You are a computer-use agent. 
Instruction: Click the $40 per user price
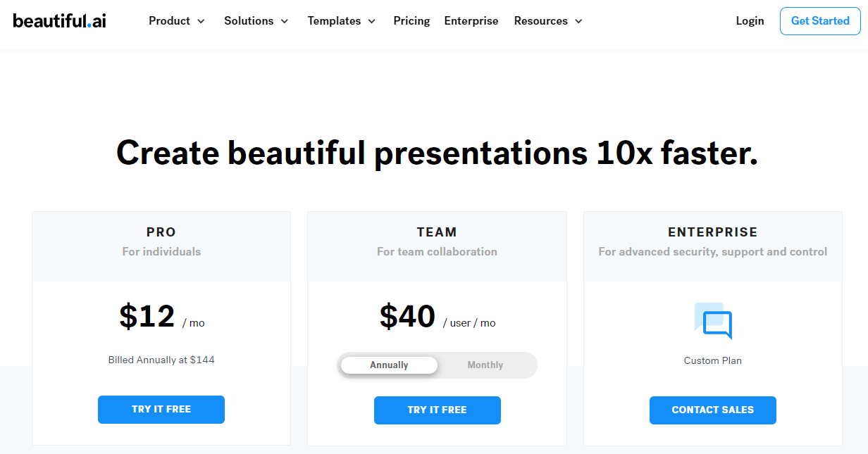click(408, 317)
